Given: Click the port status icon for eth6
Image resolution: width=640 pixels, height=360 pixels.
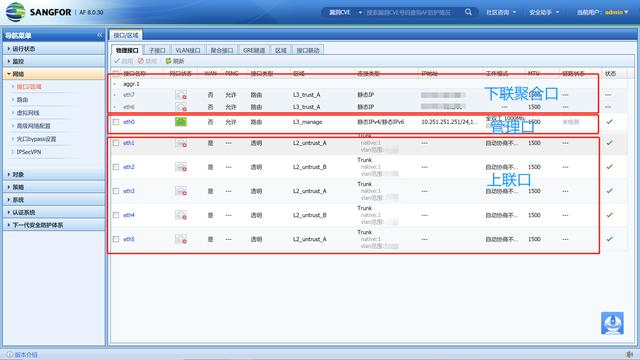Looking at the screenshot, I should 181,107.
